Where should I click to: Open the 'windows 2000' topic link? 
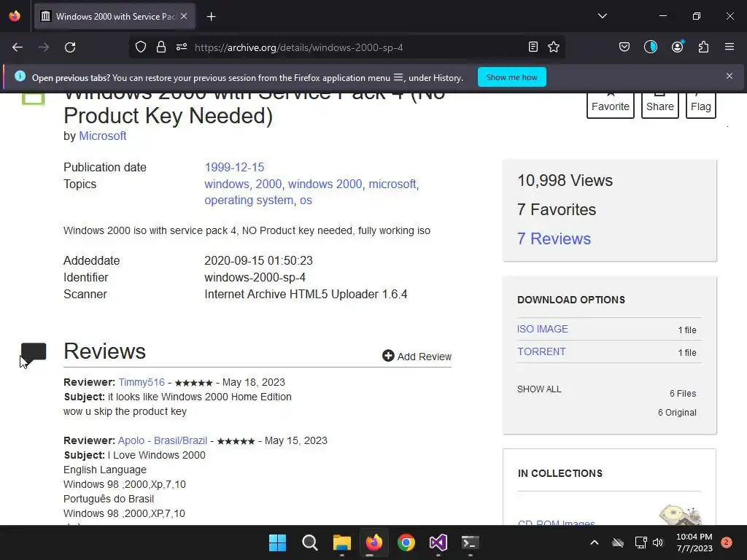(x=325, y=184)
